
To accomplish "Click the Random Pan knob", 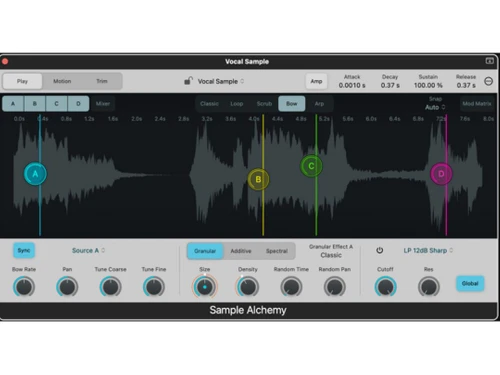I will (335, 287).
